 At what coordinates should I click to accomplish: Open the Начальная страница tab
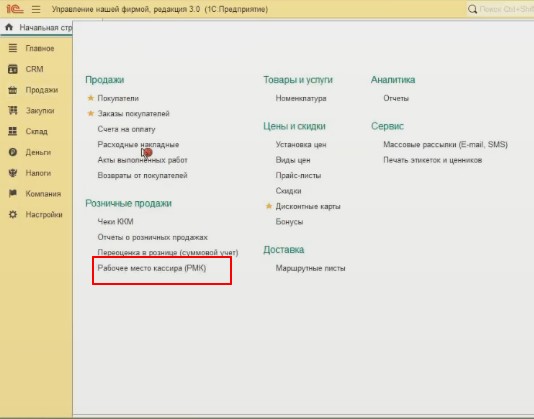37,28
